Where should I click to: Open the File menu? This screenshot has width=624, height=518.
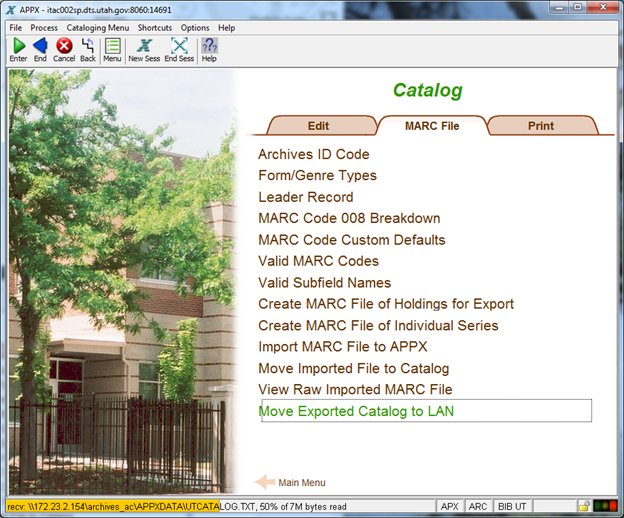pyautogui.click(x=15, y=28)
